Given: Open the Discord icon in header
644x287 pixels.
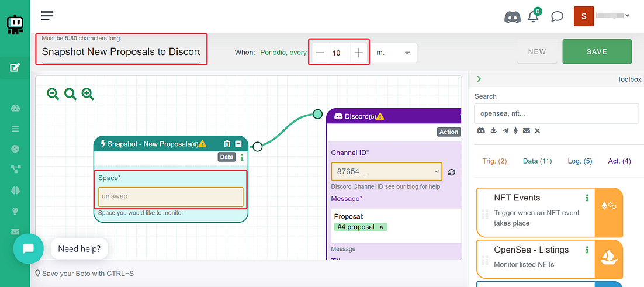Looking at the screenshot, I should [512, 18].
